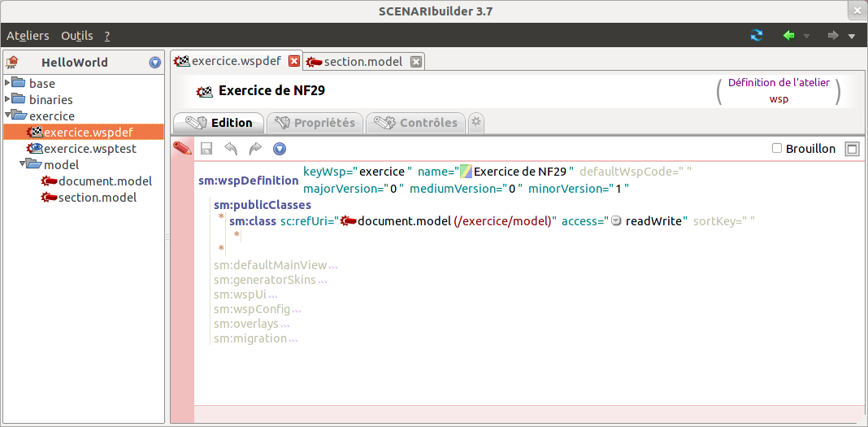Open the Ateliers menu
The image size is (868, 427).
(28, 36)
